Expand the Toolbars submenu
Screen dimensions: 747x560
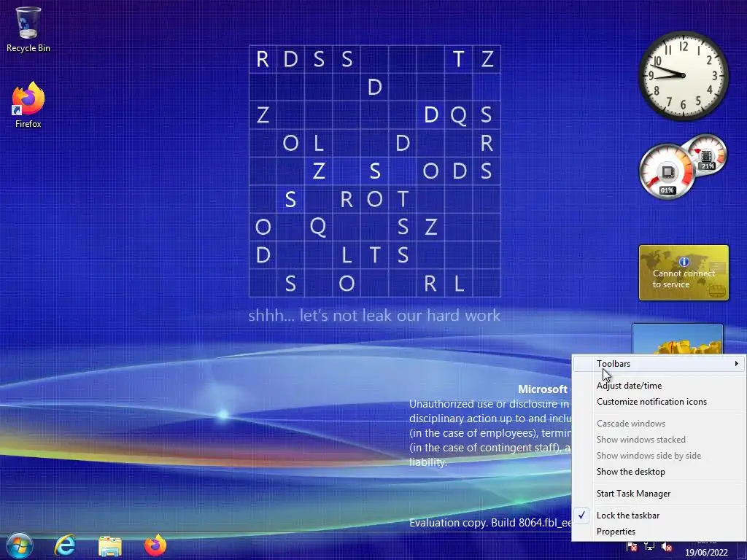coord(659,364)
